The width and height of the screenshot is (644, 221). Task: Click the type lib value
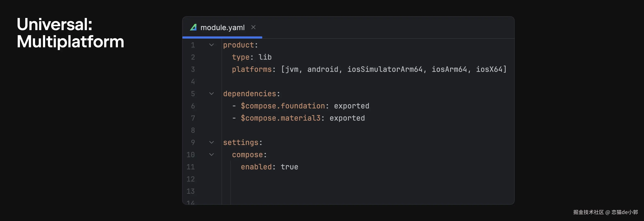pos(265,57)
